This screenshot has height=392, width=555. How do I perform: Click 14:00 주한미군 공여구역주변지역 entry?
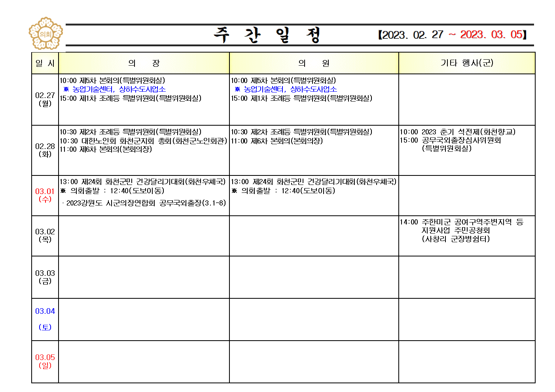click(x=462, y=222)
